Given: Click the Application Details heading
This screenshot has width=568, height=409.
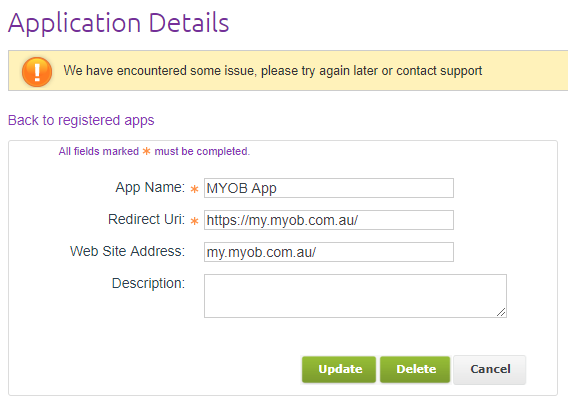Looking at the screenshot, I should (118, 23).
